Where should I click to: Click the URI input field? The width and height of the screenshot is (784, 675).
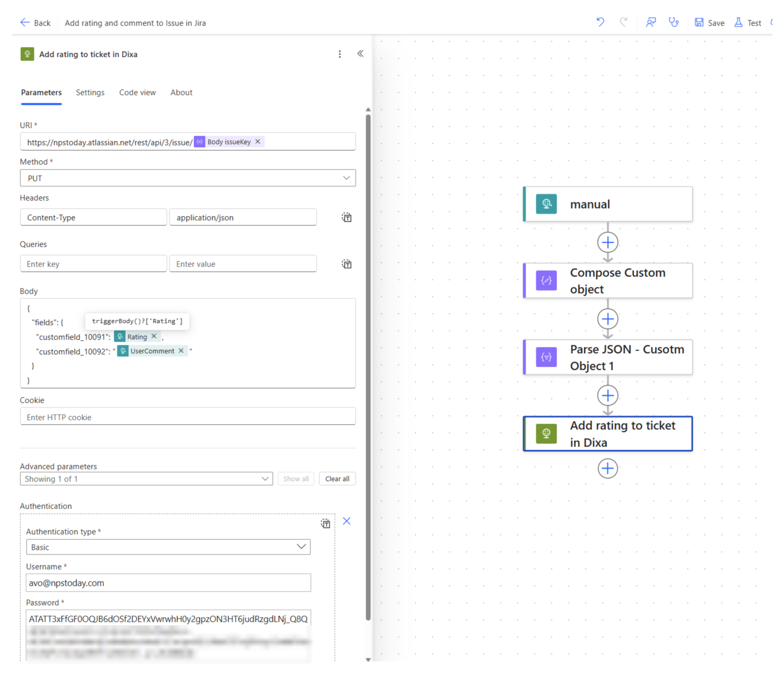click(188, 142)
